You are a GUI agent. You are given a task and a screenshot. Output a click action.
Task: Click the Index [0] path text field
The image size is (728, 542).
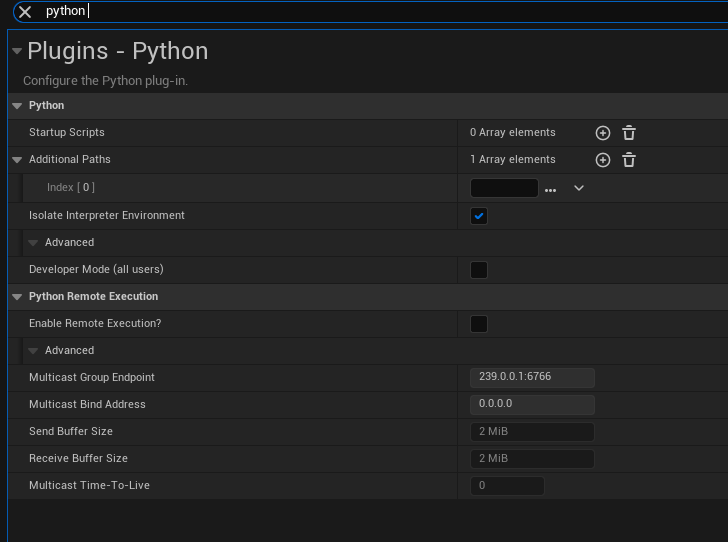tap(504, 188)
